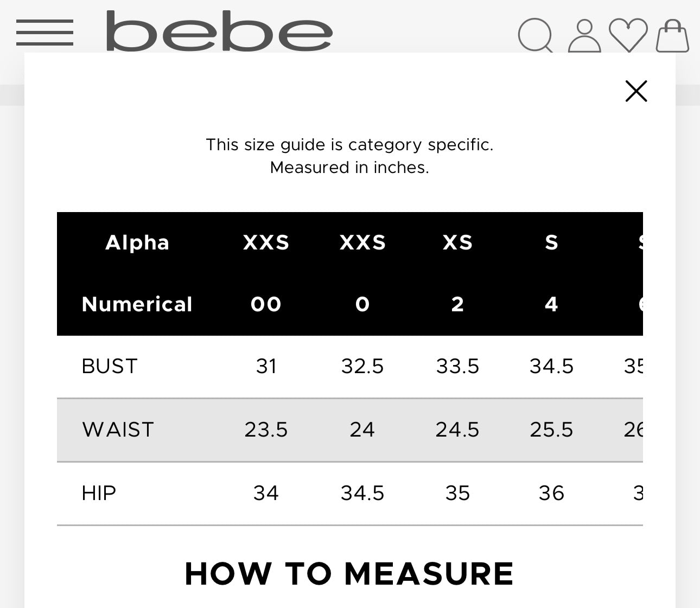Click bust value 33.5

tap(457, 366)
